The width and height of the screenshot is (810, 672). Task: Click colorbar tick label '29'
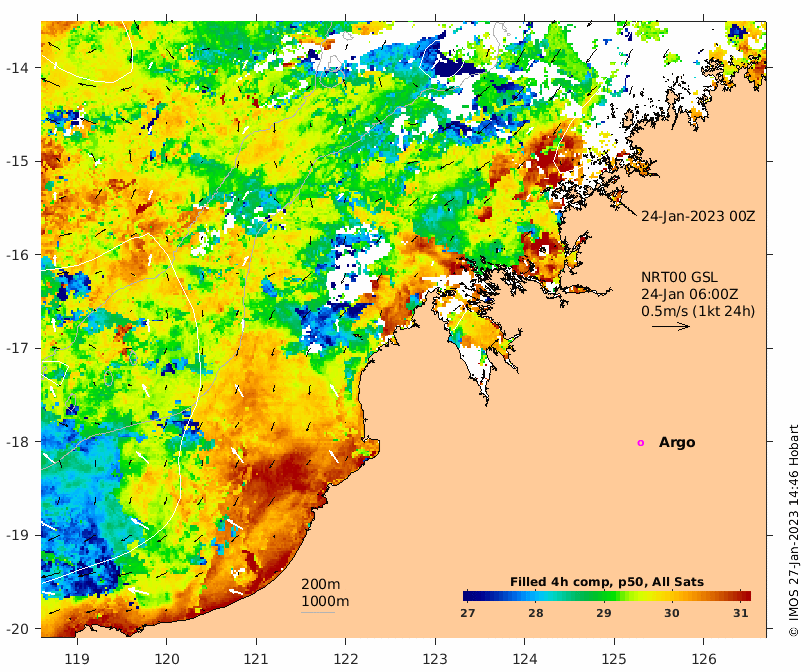(604, 613)
